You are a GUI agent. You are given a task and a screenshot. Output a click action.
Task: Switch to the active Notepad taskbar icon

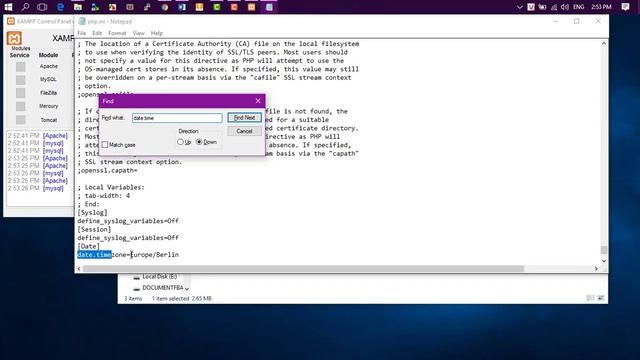pos(269,7)
